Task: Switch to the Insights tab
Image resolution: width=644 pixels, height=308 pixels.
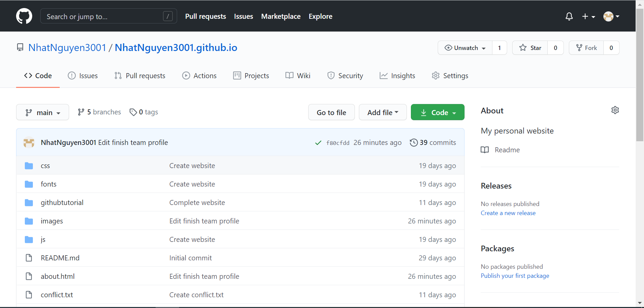Action: click(397, 76)
